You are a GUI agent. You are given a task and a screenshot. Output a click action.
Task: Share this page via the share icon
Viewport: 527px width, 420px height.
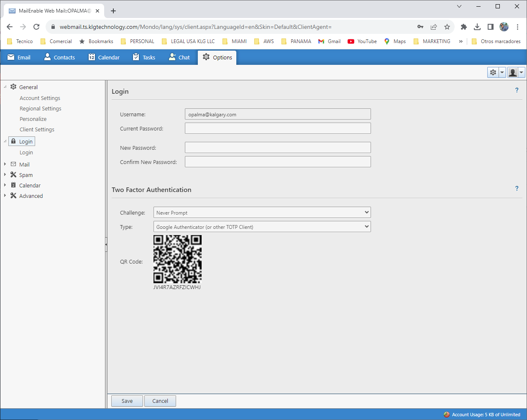click(434, 27)
